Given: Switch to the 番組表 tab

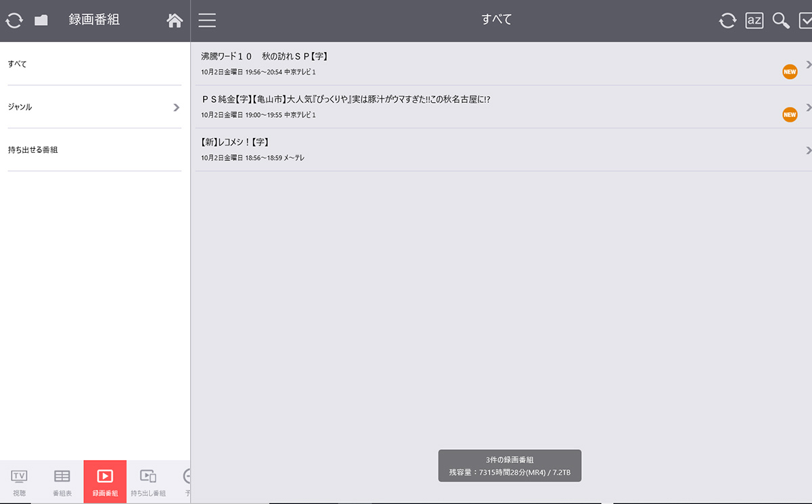Looking at the screenshot, I should click(x=62, y=482).
